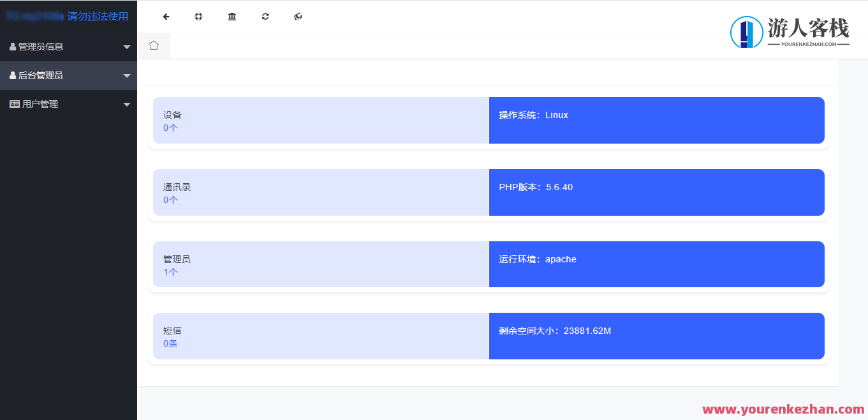
Task: Click the 1个 link under 管理员
Action: (169, 272)
